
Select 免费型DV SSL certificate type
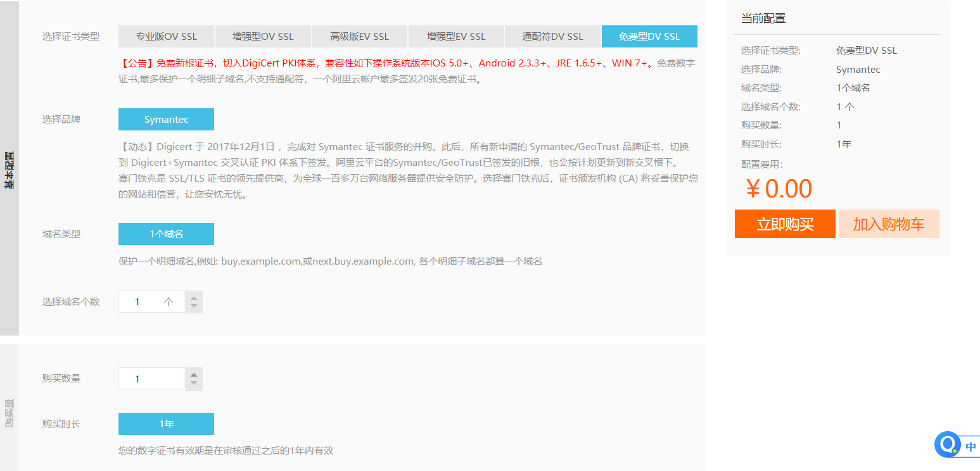pos(649,36)
